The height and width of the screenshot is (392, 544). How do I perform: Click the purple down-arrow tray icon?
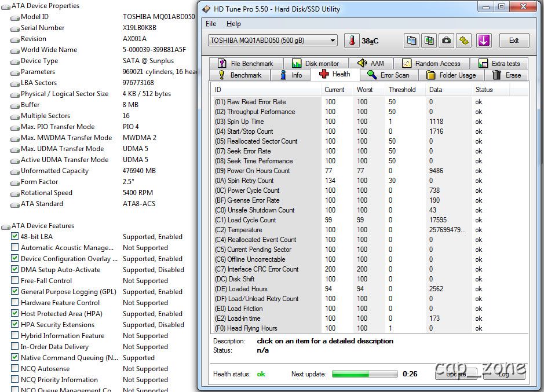[484, 41]
